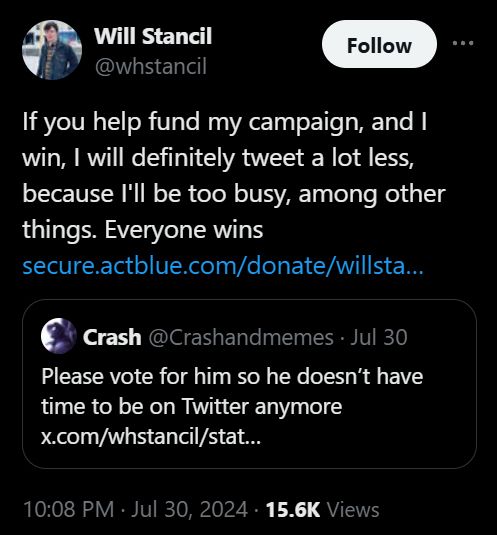Open the three-dot more options menu
497x535 pixels.
coord(463,43)
